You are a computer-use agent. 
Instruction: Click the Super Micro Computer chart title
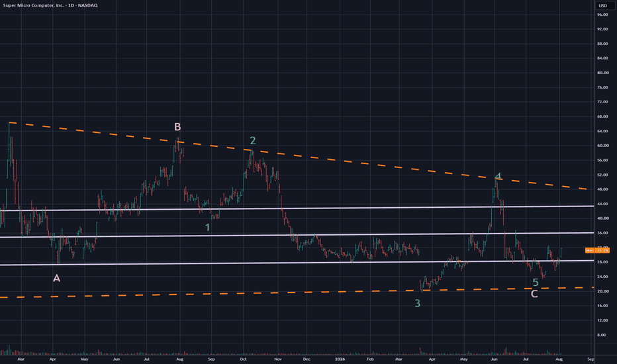50,5
